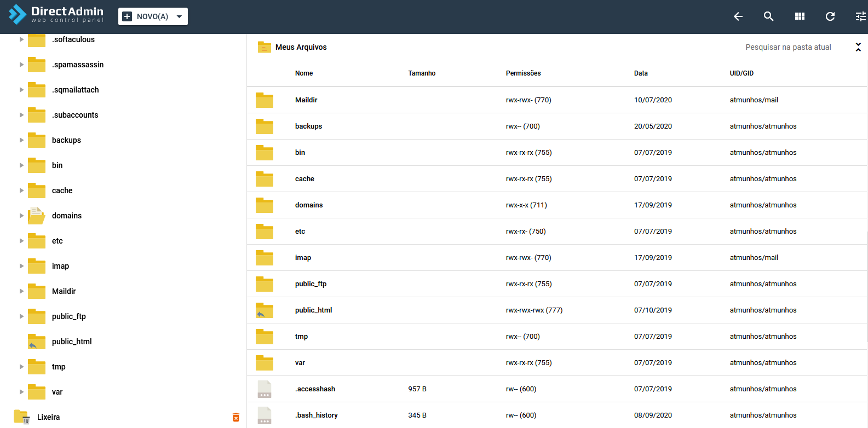Screen dimensions: 868x428
Task: Expand the public_ftp tree node
Action: pos(21,316)
